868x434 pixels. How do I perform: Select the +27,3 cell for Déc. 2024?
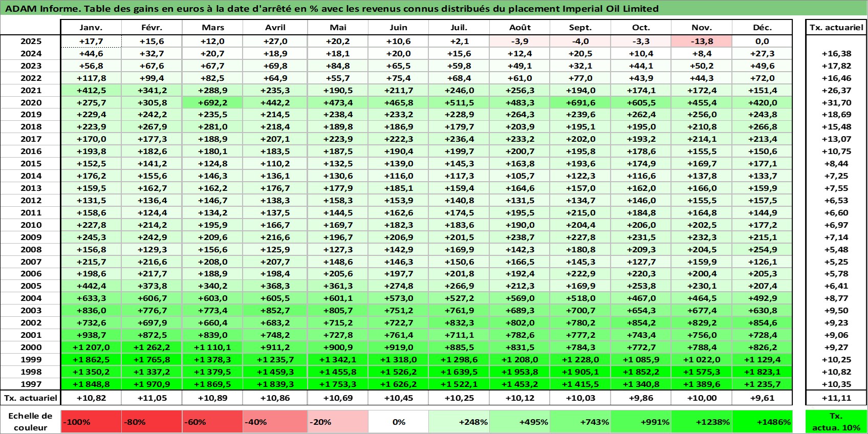coord(762,53)
